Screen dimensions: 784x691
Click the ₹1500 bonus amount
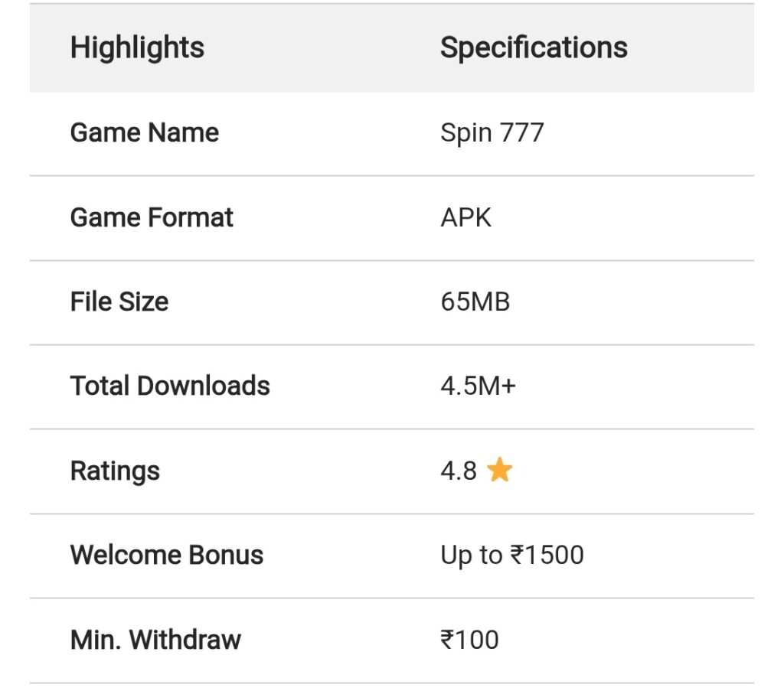point(547,556)
